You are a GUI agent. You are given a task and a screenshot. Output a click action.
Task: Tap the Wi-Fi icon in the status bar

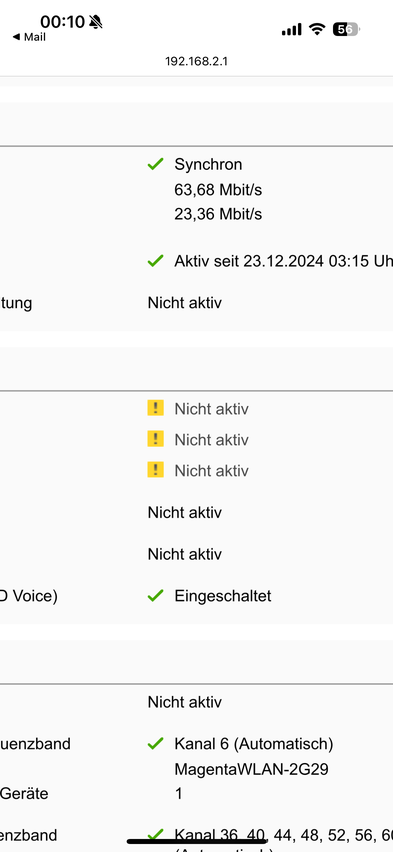click(x=317, y=29)
